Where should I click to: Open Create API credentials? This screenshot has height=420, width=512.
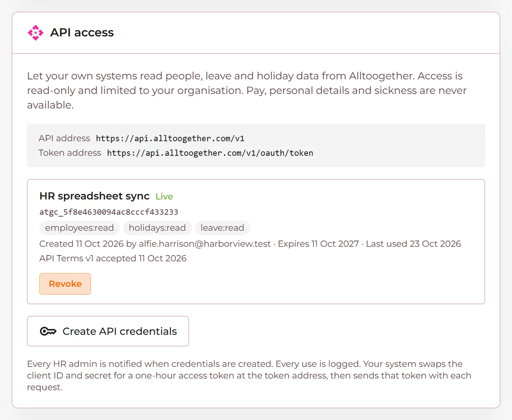pos(108,331)
